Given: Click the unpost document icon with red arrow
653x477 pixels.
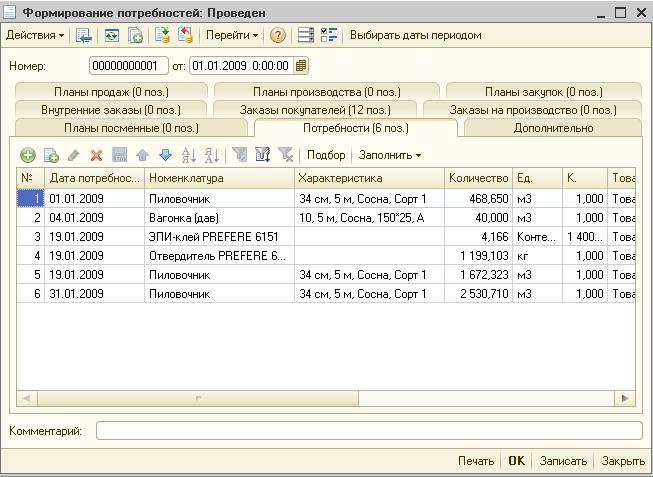Looking at the screenshot, I should (185, 35).
